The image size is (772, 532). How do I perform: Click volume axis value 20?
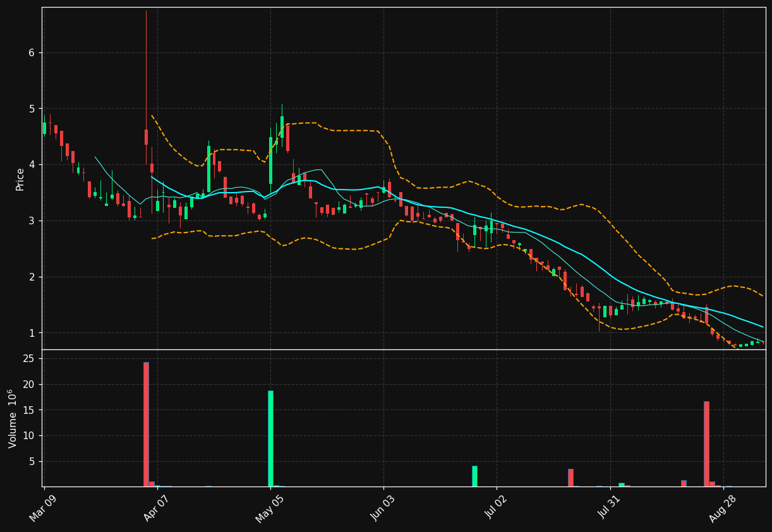(x=28, y=384)
